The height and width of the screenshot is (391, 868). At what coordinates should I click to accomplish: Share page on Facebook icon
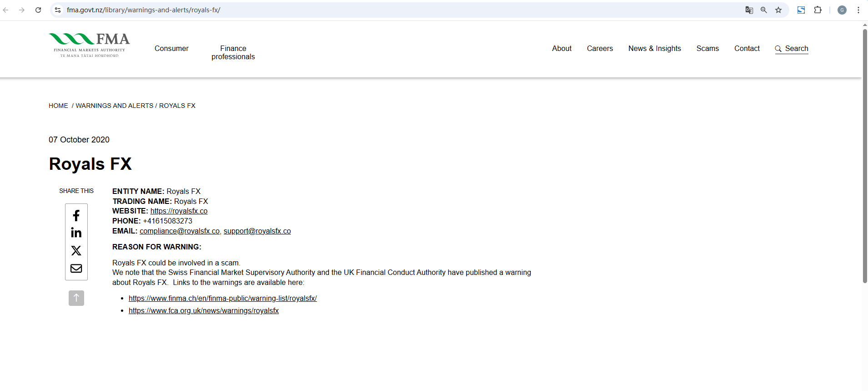coord(76,215)
